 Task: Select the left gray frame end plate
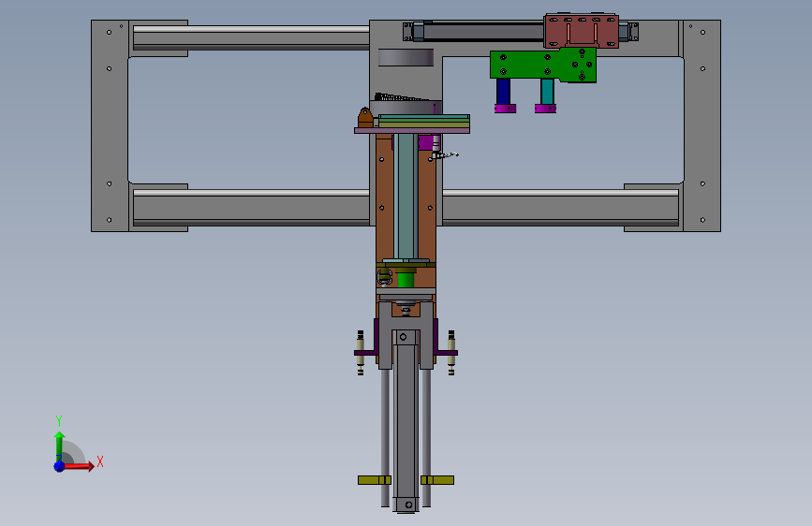[x=110, y=125]
